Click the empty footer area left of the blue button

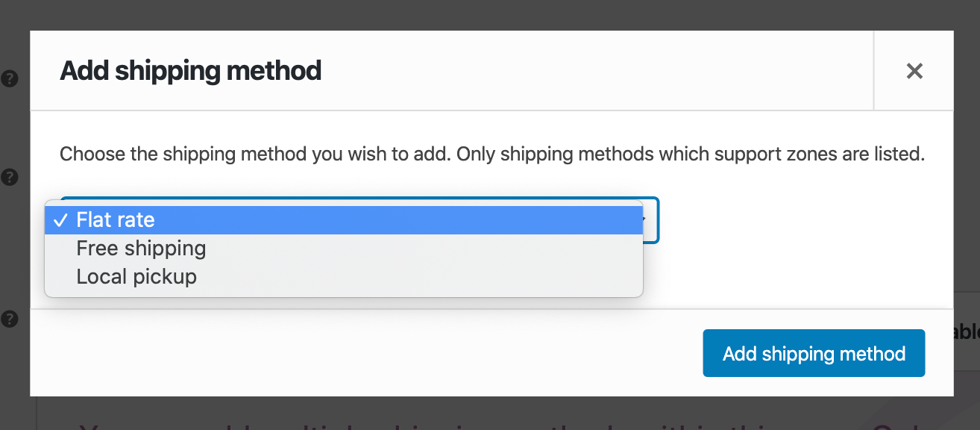(365, 353)
